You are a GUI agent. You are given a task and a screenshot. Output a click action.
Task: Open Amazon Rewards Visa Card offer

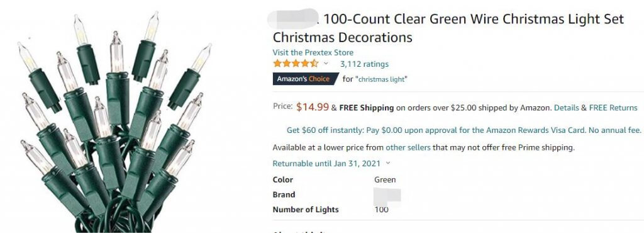pos(464,130)
